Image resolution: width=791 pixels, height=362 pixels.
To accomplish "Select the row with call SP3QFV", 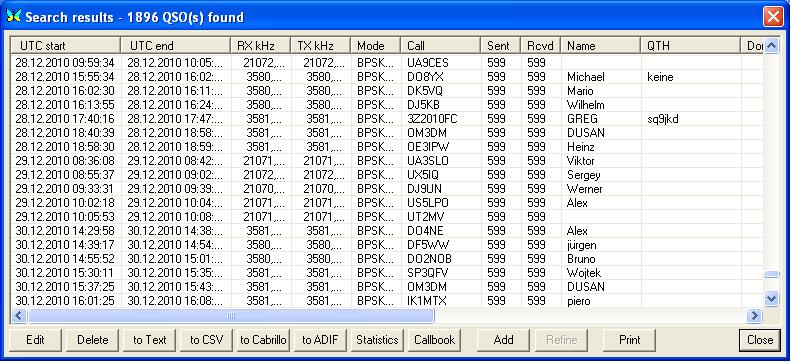I will coord(387,273).
